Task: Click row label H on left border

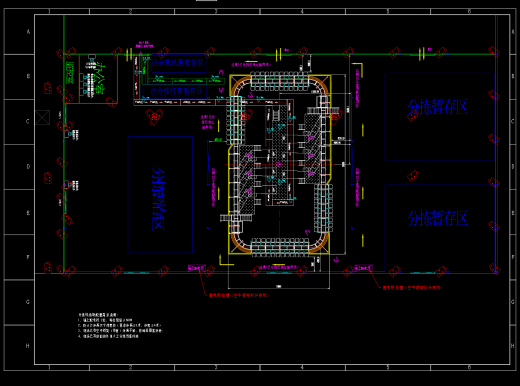Action: tap(28, 346)
